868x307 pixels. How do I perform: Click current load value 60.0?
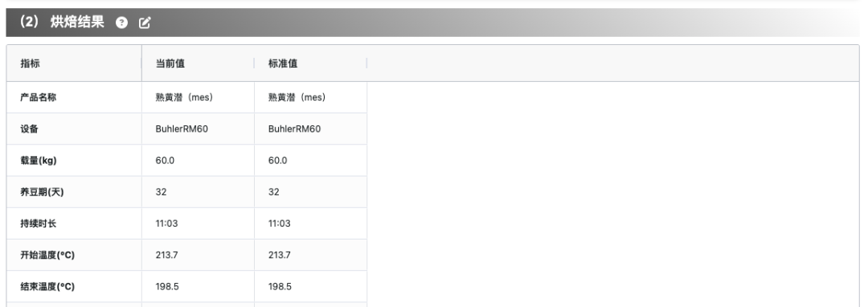pyautogui.click(x=165, y=161)
